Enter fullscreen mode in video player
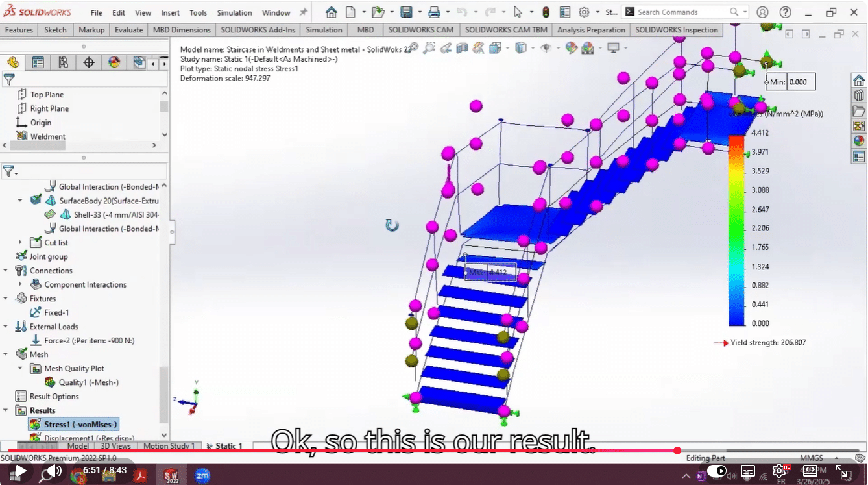 [841, 471]
